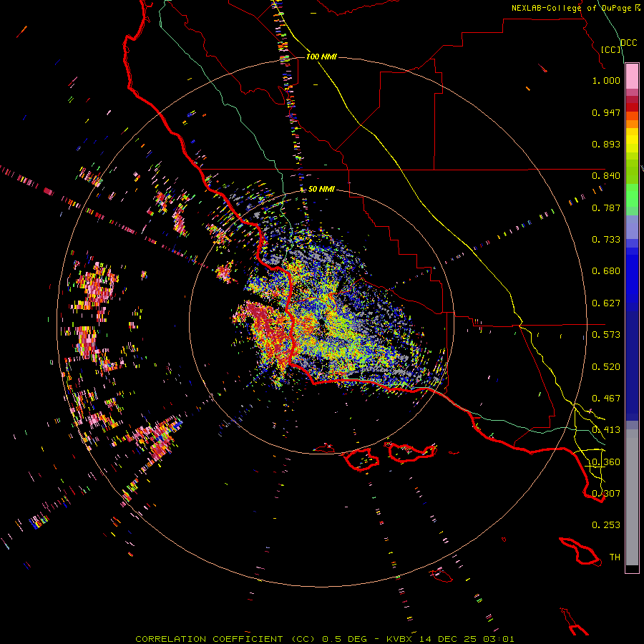Click the 100 NMI range ring label
The image size is (644, 644).
321,57
